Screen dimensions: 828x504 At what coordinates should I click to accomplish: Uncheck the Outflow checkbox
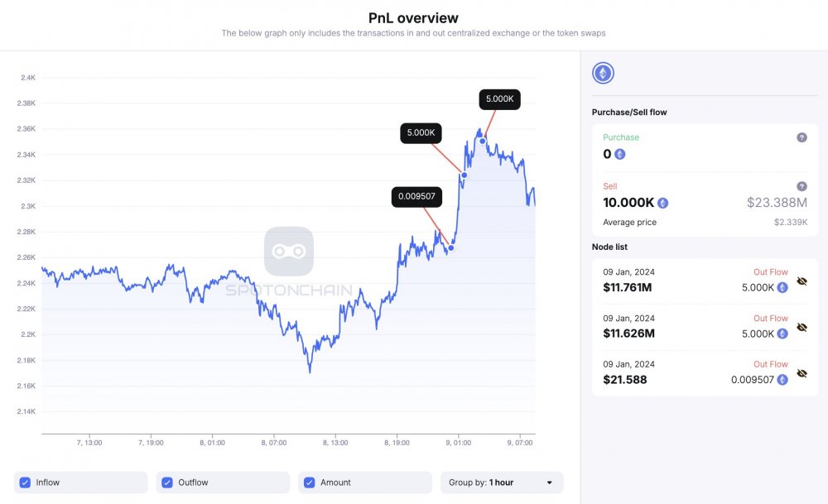[167, 482]
